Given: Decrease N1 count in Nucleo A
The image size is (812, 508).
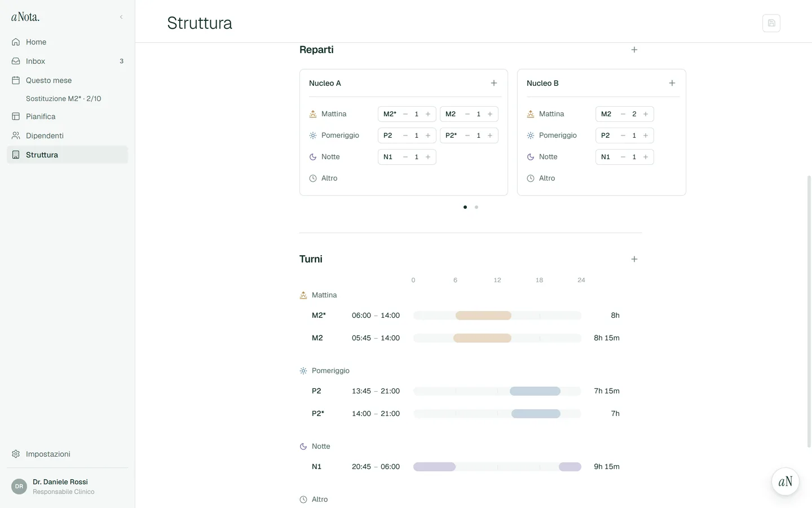Looking at the screenshot, I should click(x=405, y=157).
